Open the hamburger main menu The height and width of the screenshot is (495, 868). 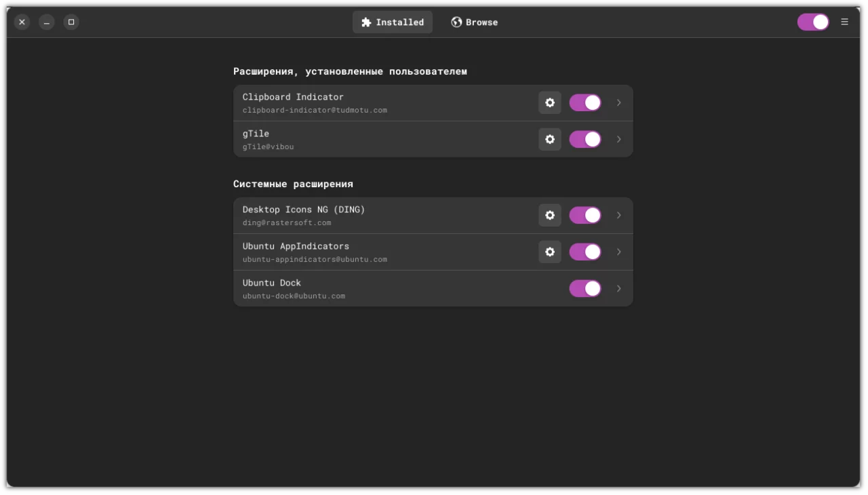click(844, 22)
